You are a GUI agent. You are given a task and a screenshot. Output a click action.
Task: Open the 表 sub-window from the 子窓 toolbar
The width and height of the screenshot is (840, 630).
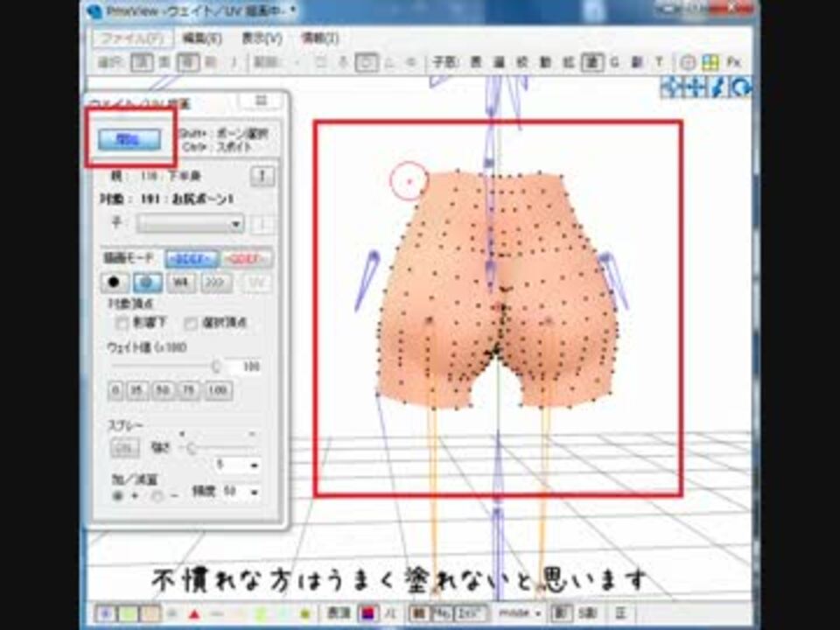[x=476, y=63]
